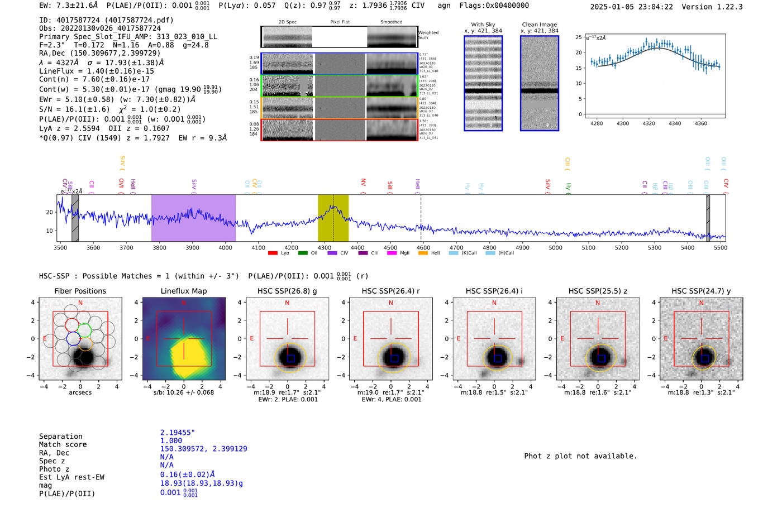Click 'Primary Spec_Slot_IFU_AMP: 313_023_010_LL' text
Image resolution: width=782 pixels, height=532 pixels.
pos(128,36)
